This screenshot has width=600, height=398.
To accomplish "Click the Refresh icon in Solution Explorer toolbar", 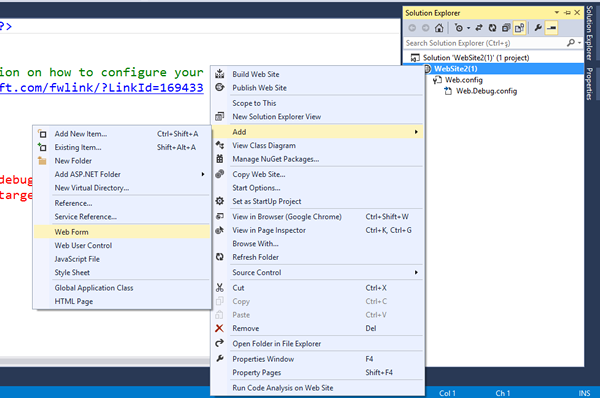I will [492, 28].
